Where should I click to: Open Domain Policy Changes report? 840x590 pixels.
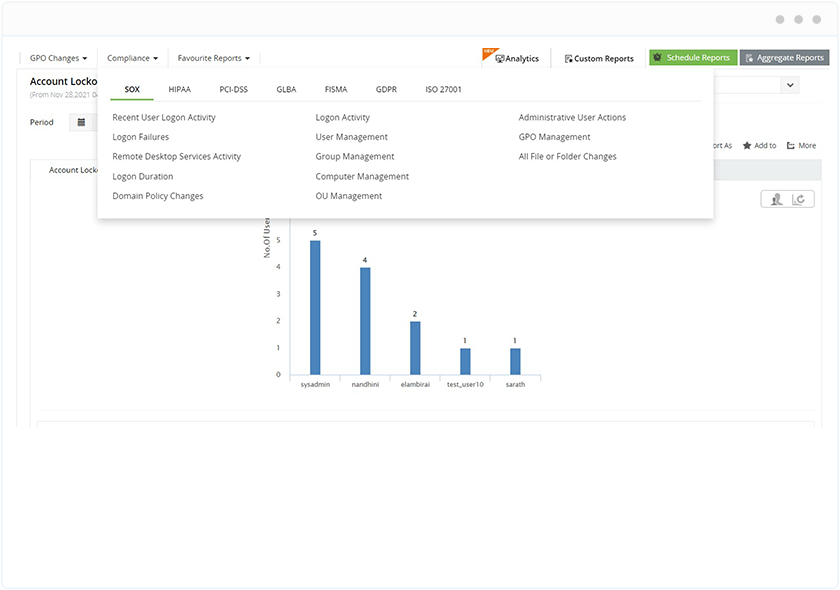(158, 196)
